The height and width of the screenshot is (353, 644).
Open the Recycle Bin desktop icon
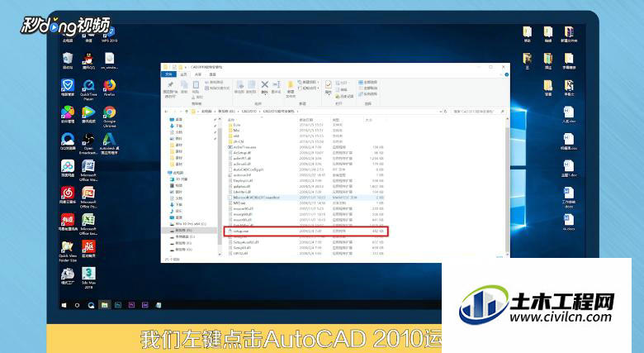pos(68,61)
